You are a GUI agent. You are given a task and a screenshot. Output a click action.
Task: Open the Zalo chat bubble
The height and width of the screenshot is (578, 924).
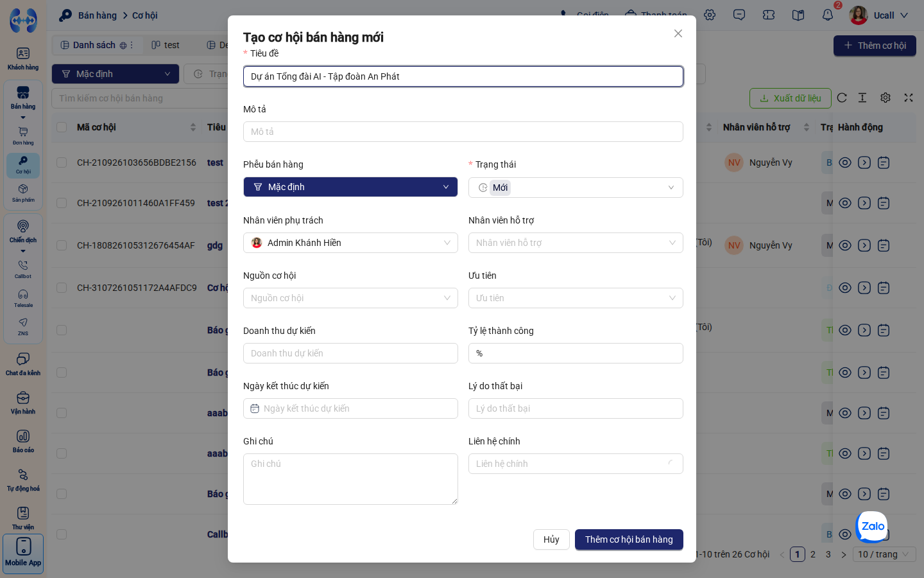click(873, 527)
